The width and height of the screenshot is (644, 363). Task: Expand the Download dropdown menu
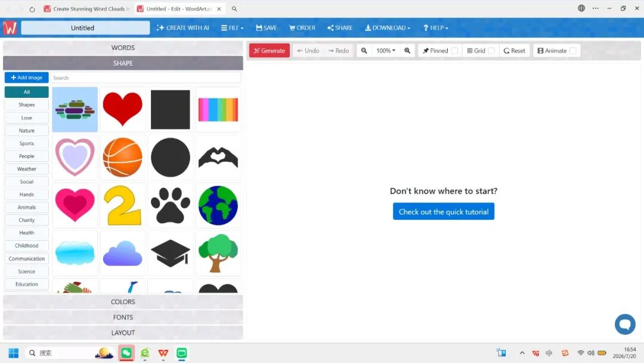click(x=388, y=28)
